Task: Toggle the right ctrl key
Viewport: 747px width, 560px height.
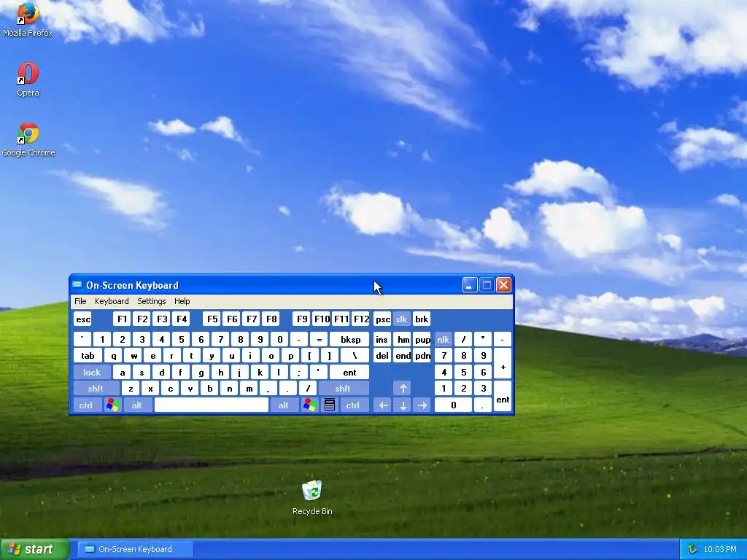Action: point(354,405)
